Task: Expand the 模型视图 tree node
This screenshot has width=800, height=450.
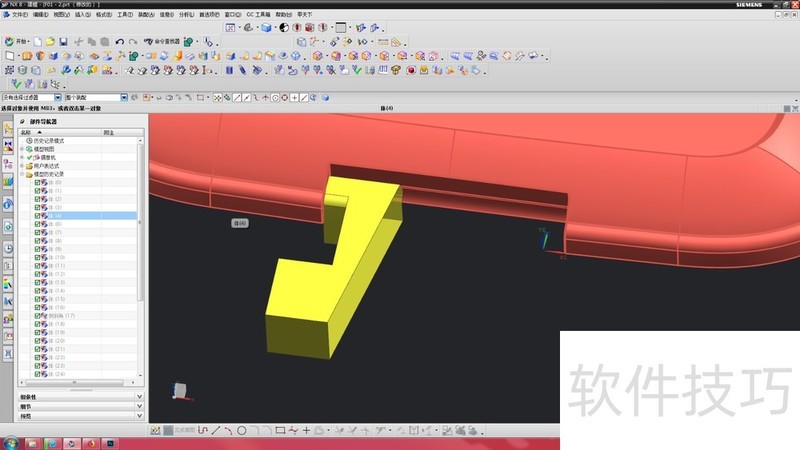Action: (22, 149)
